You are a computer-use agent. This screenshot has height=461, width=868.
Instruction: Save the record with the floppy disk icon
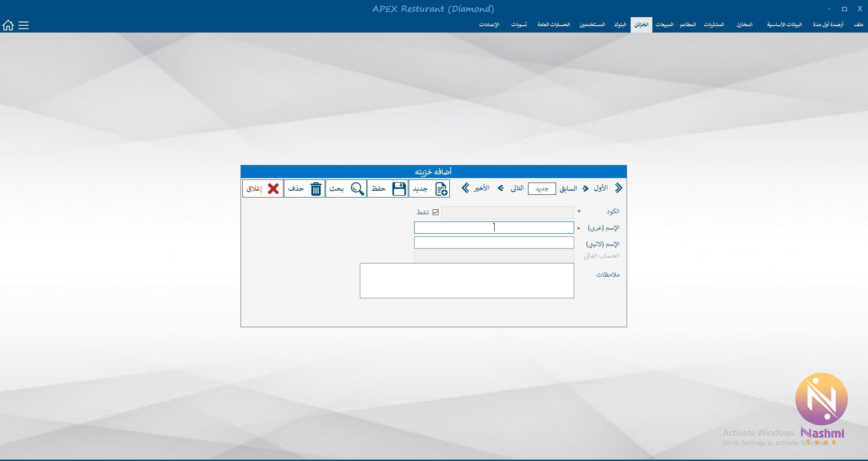point(399,188)
